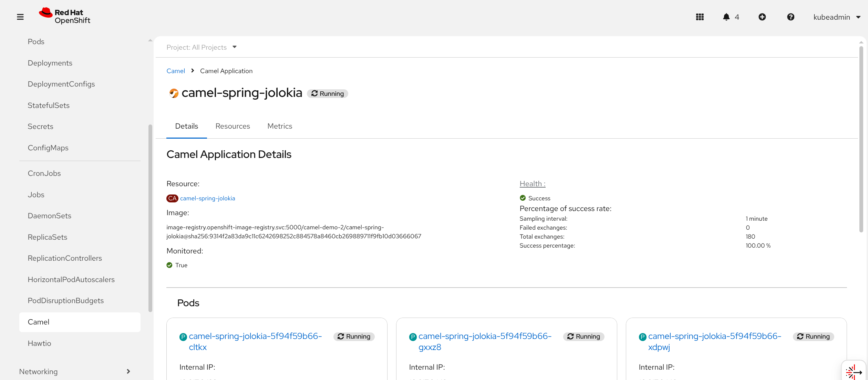Screen dimensions: 868x380
Task: Select Hawtio in the sidebar
Action: (x=39, y=343)
